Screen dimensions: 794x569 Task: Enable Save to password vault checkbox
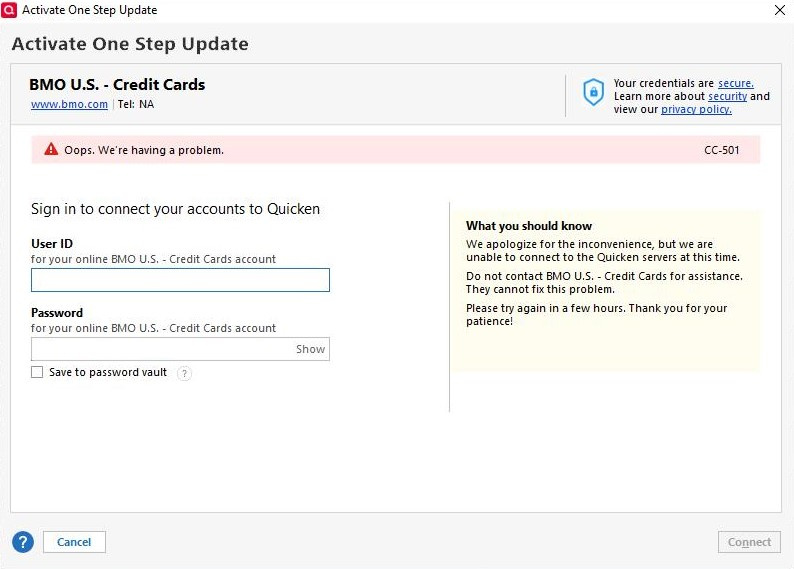pyautogui.click(x=37, y=372)
